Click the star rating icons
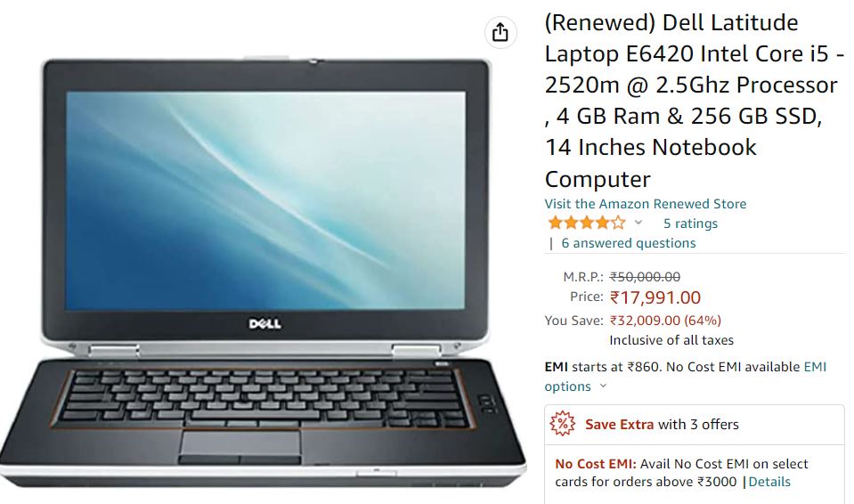Screen dimensions: 854x504 coord(587,223)
